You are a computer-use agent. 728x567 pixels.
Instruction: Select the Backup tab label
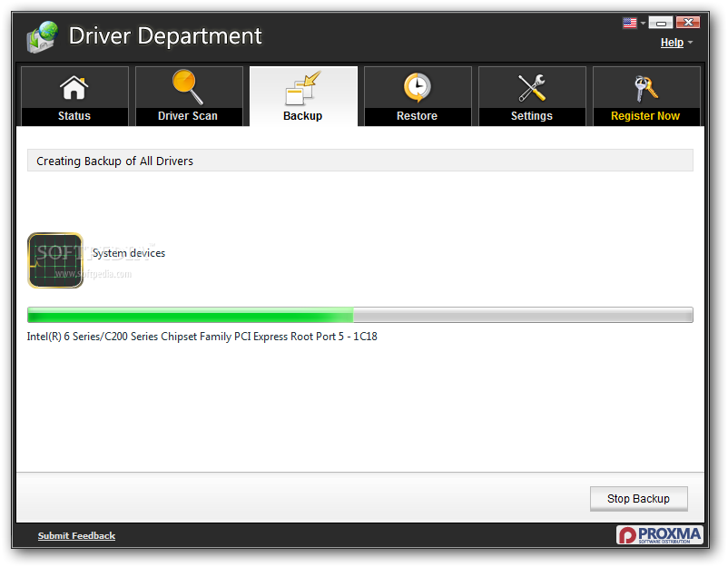coord(302,116)
